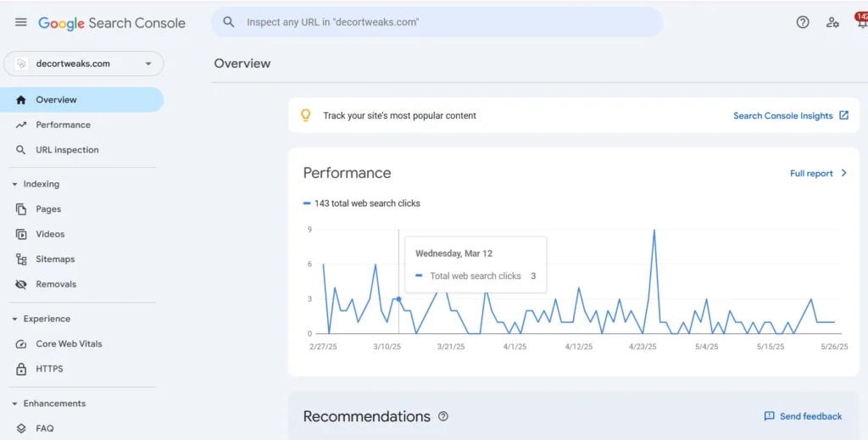The height and width of the screenshot is (440, 868).
Task: Open URL inspection in sidebar
Action: 67,150
